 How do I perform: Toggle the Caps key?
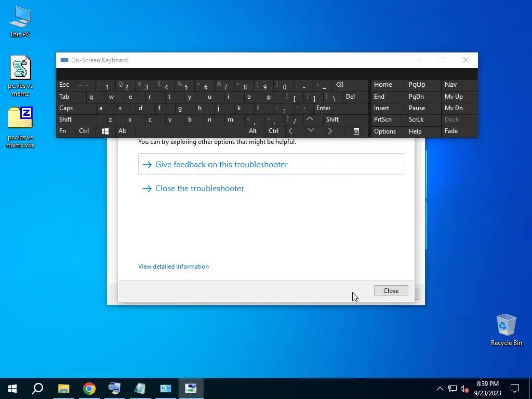pyautogui.click(x=75, y=108)
